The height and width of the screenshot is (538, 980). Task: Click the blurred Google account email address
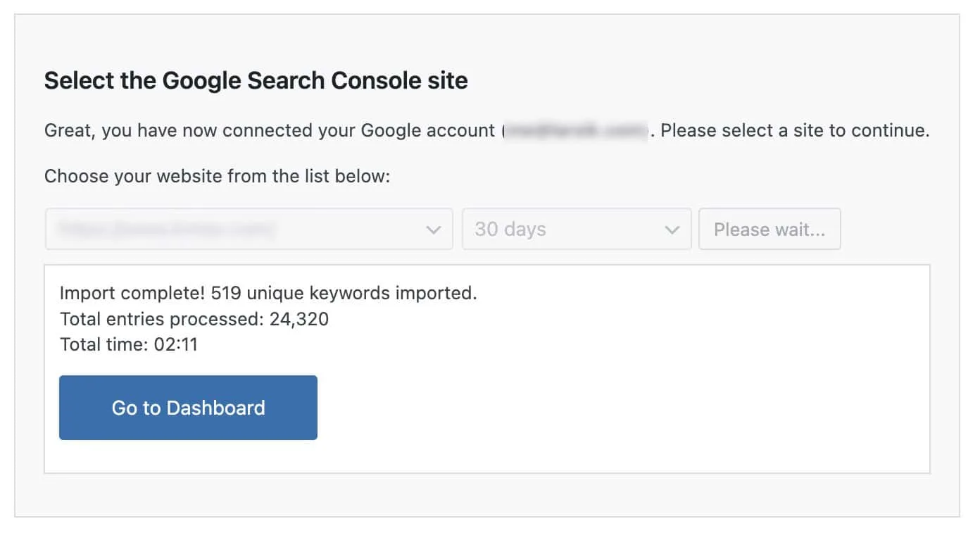pyautogui.click(x=575, y=130)
